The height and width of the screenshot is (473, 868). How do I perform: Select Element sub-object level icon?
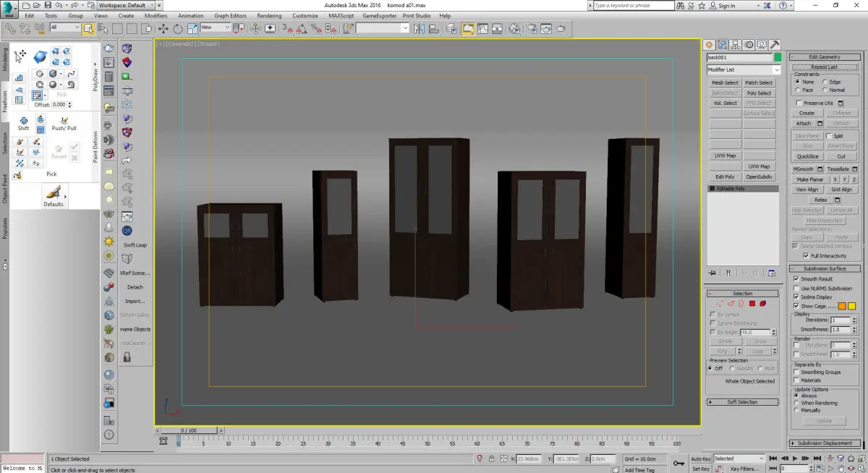tap(763, 304)
